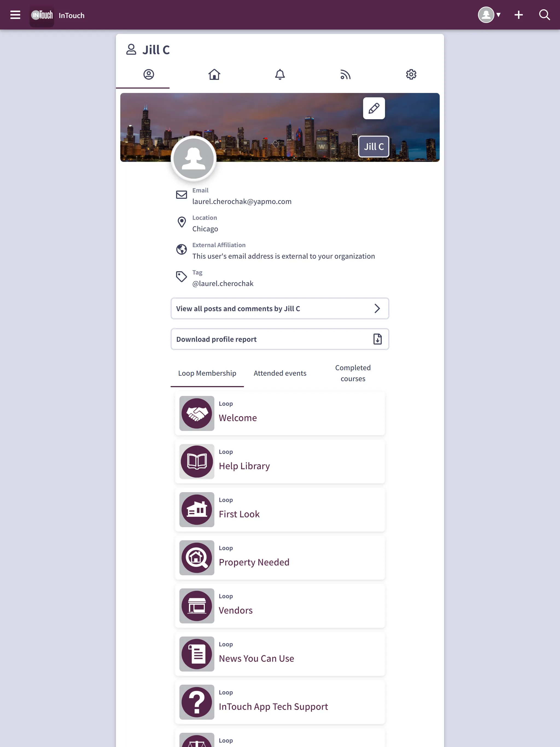
Task: Click View all posts and comments button
Action: (x=279, y=308)
